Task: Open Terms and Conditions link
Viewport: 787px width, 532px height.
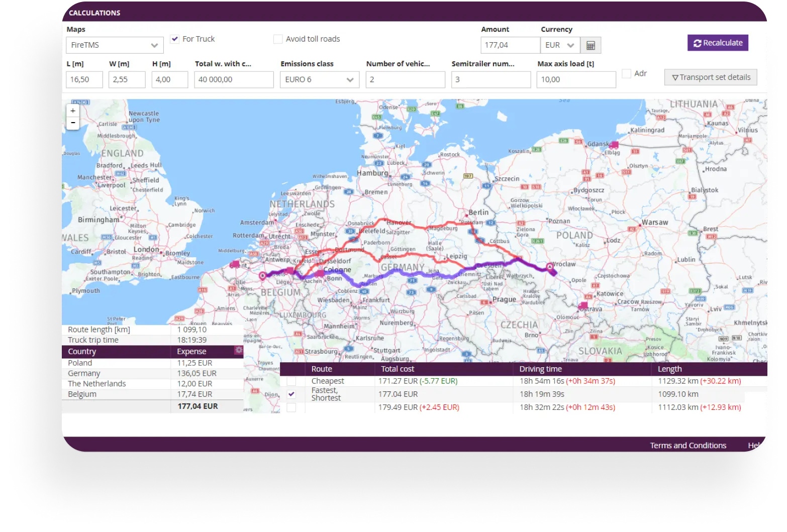Action: 688,445
